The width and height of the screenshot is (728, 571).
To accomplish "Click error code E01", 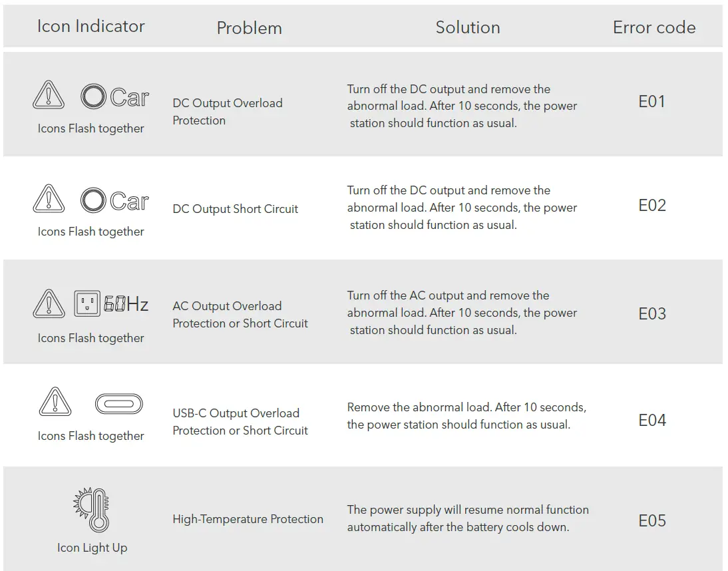I will point(651,101).
